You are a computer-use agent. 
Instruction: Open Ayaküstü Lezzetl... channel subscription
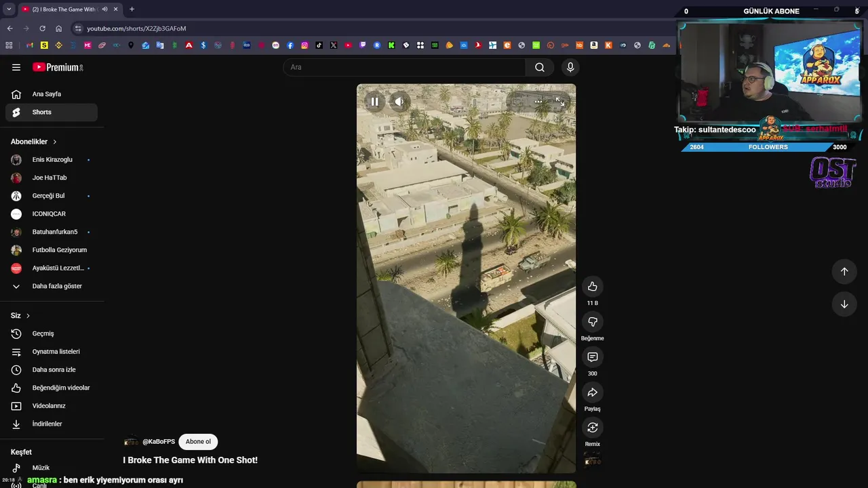coord(52,268)
